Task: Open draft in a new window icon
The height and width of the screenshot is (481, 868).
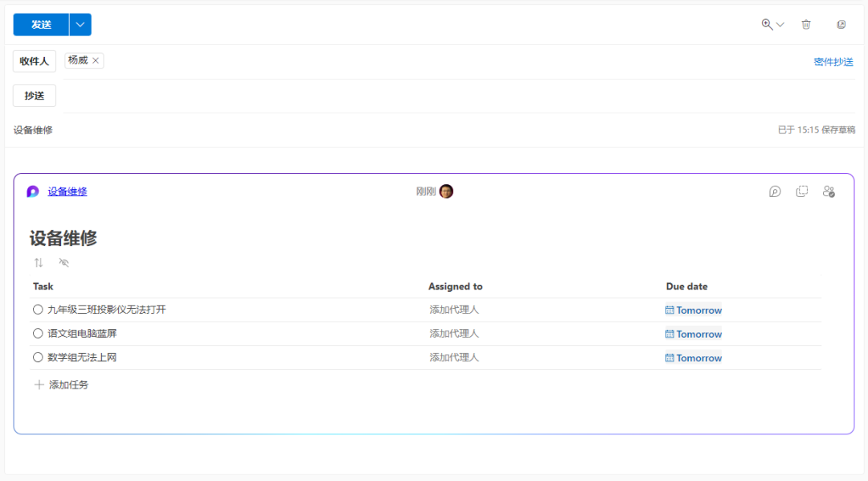Action: [841, 24]
